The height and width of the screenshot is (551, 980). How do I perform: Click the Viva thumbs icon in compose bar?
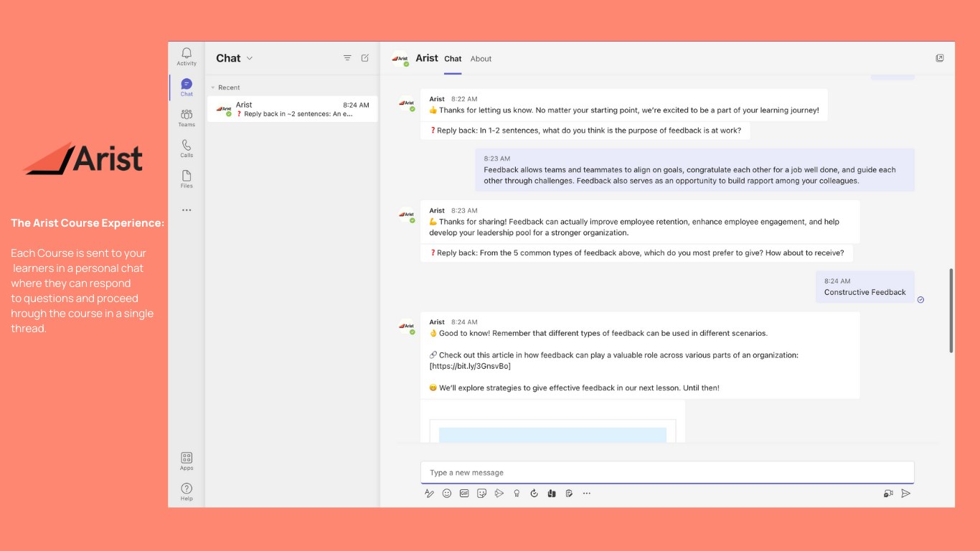(x=552, y=493)
